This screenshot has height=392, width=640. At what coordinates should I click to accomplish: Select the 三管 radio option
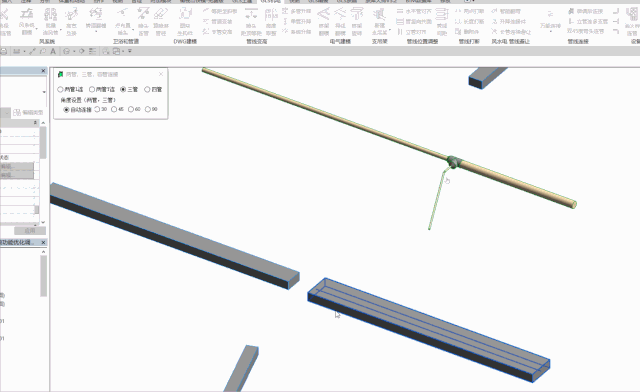tap(129, 89)
